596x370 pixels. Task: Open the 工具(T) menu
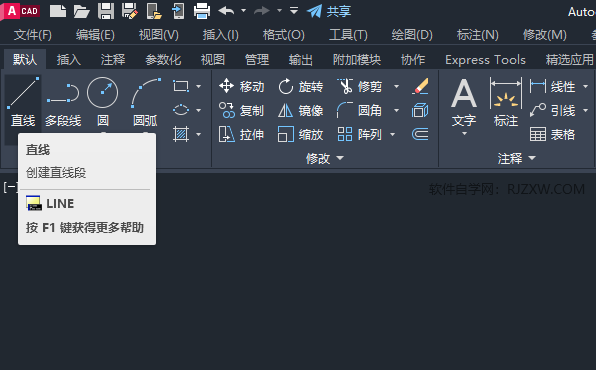pos(348,35)
